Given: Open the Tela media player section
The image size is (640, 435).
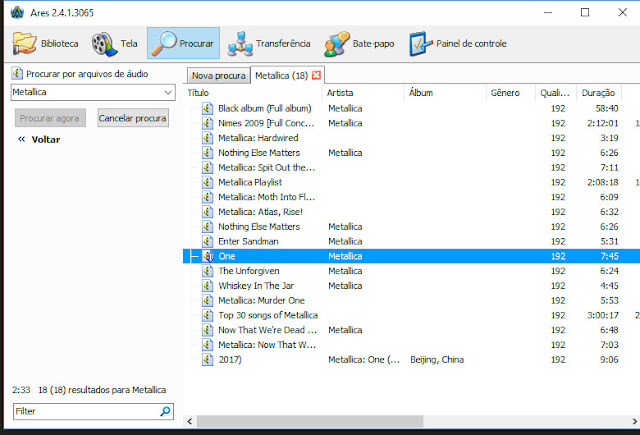Looking at the screenshot, I should point(114,44).
